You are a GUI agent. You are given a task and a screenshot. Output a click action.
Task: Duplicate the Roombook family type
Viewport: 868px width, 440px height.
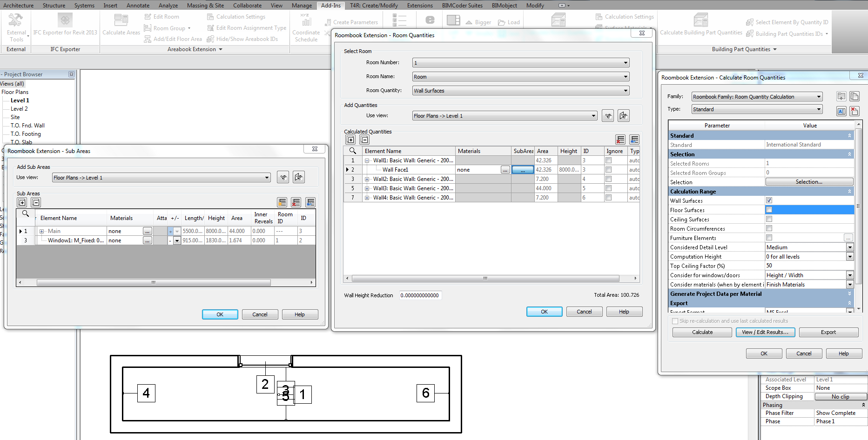pos(855,96)
